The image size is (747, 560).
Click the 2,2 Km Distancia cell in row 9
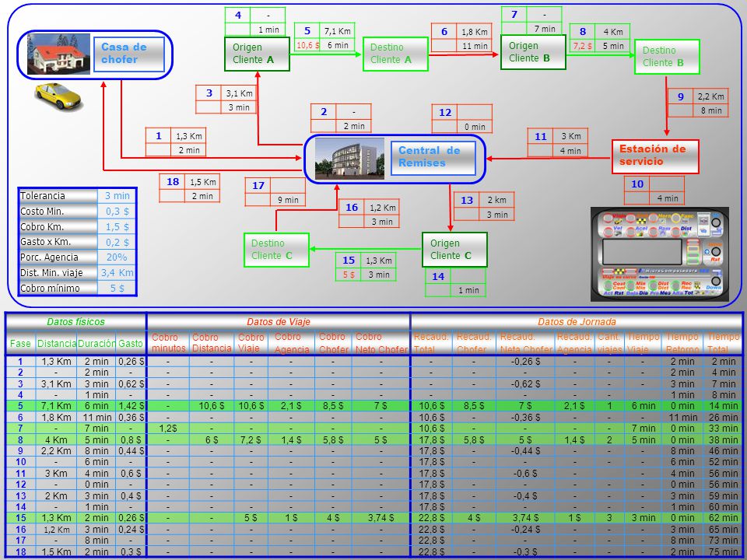click(x=56, y=451)
